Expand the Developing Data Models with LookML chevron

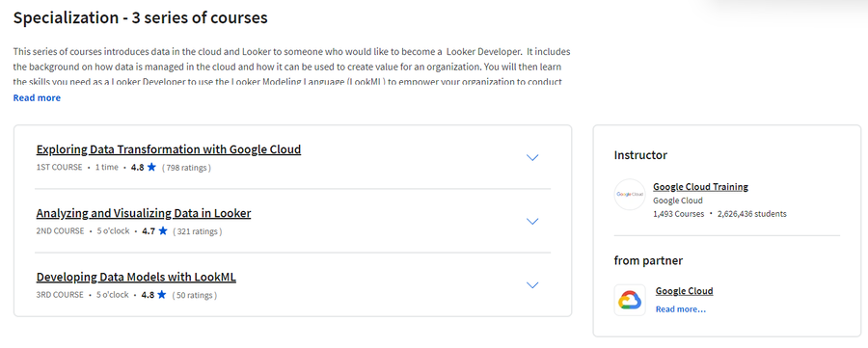(x=532, y=285)
